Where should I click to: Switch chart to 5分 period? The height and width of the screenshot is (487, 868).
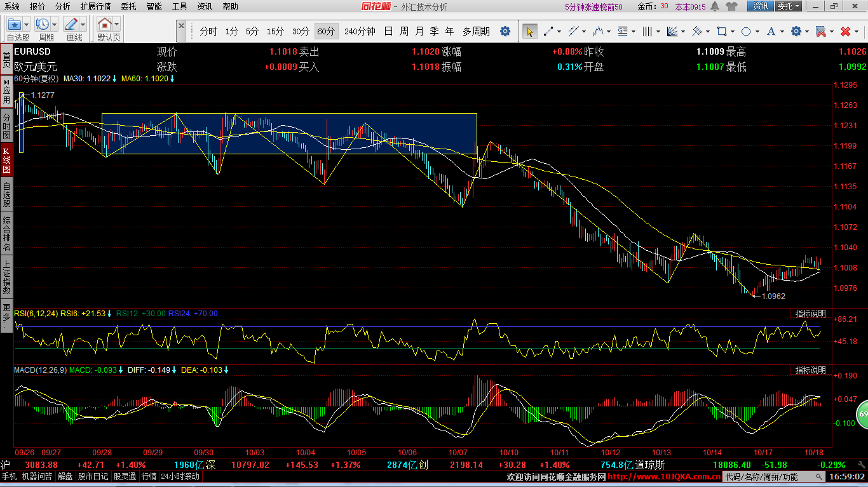252,31
